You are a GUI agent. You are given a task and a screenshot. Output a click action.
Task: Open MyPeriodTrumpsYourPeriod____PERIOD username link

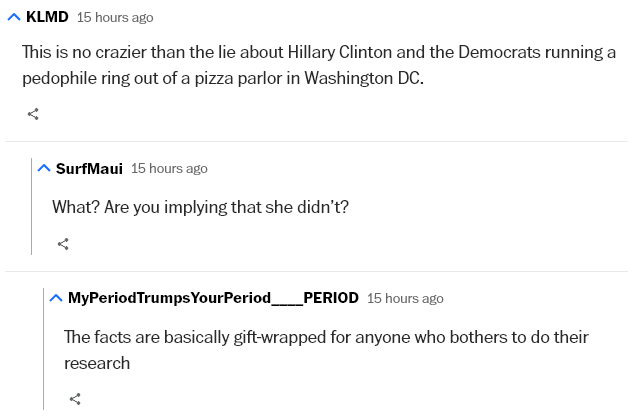pyautogui.click(x=213, y=298)
